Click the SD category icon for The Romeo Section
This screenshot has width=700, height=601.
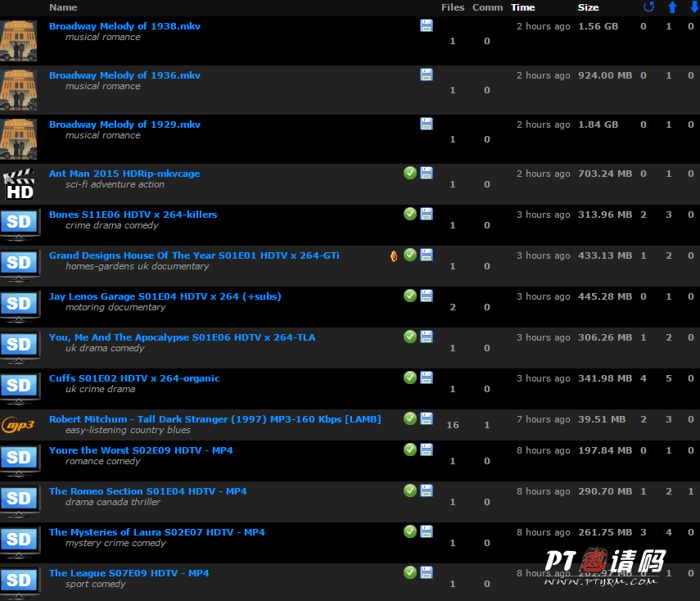pyautogui.click(x=19, y=502)
